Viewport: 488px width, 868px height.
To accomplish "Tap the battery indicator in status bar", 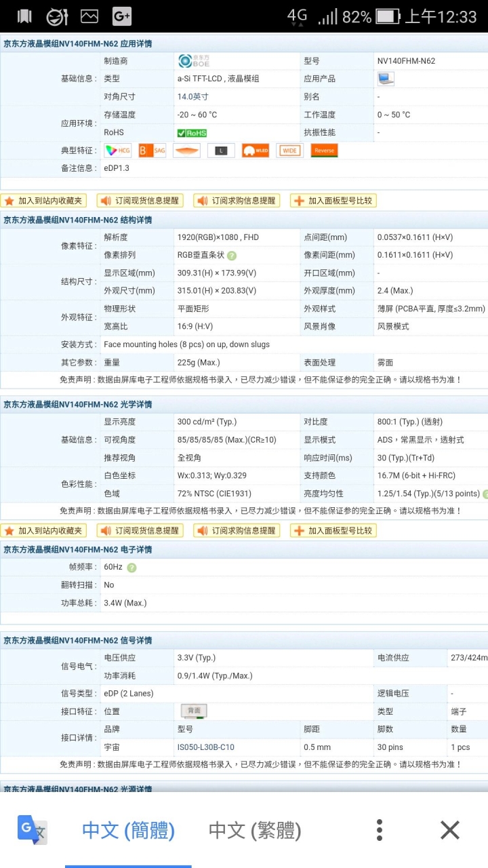I will [x=387, y=16].
